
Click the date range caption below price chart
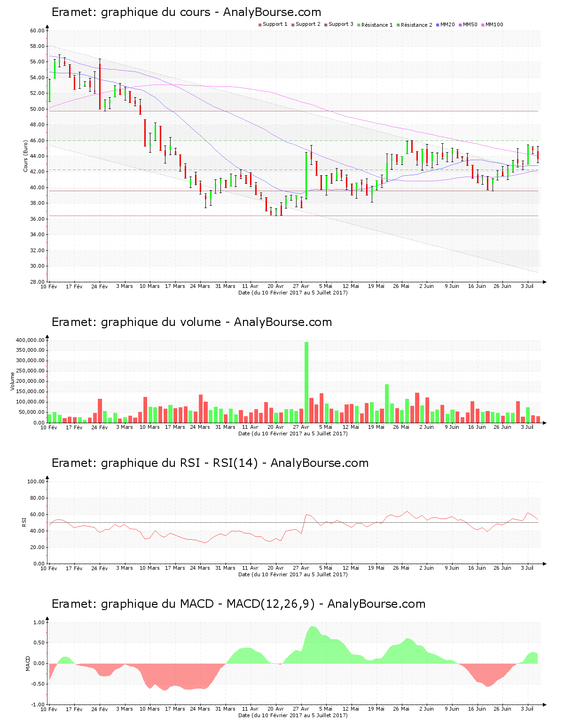pyautogui.click(x=293, y=292)
